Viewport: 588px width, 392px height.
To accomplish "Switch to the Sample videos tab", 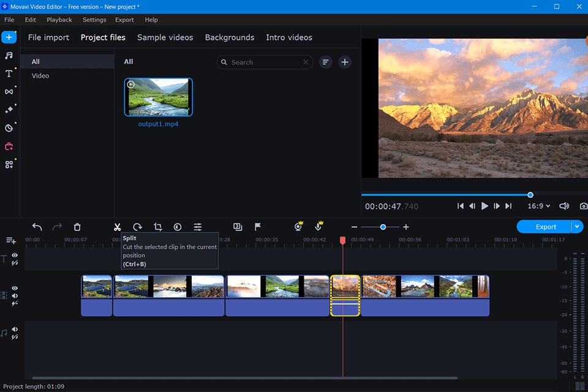I will [x=165, y=37].
